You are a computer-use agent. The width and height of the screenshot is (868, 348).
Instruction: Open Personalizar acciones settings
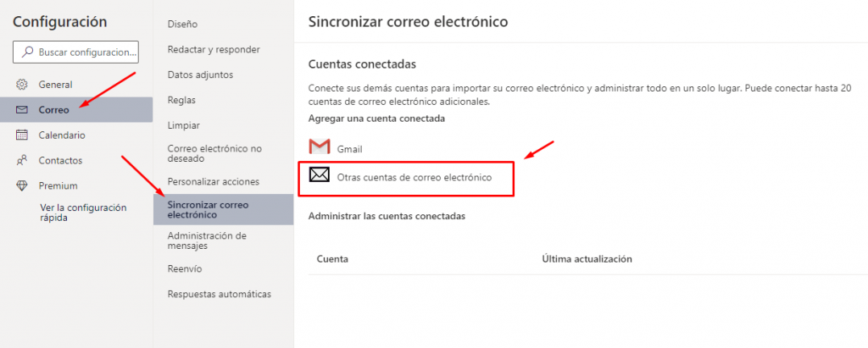[x=214, y=181]
